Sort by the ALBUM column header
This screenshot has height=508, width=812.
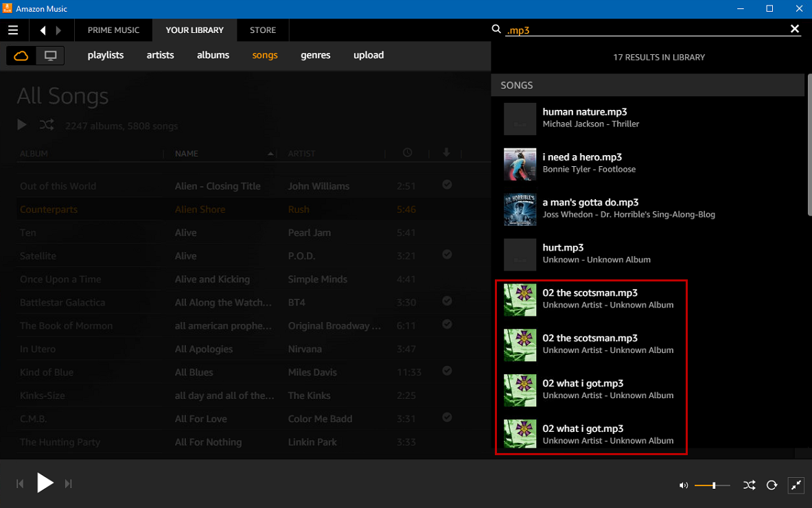(x=34, y=153)
